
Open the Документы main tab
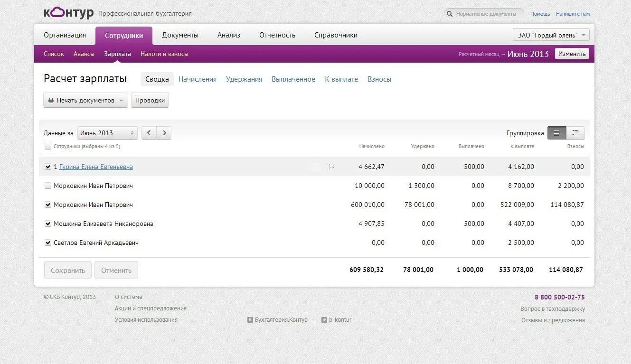pos(180,35)
